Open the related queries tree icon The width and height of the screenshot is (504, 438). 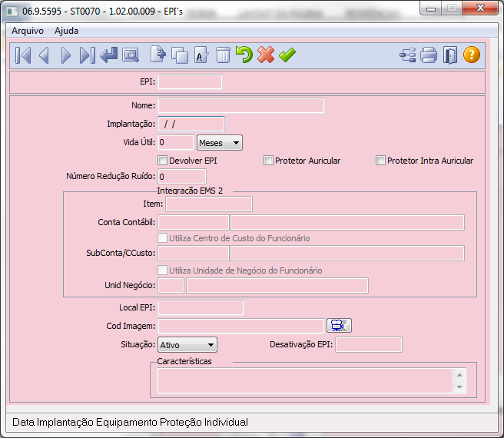coord(407,55)
